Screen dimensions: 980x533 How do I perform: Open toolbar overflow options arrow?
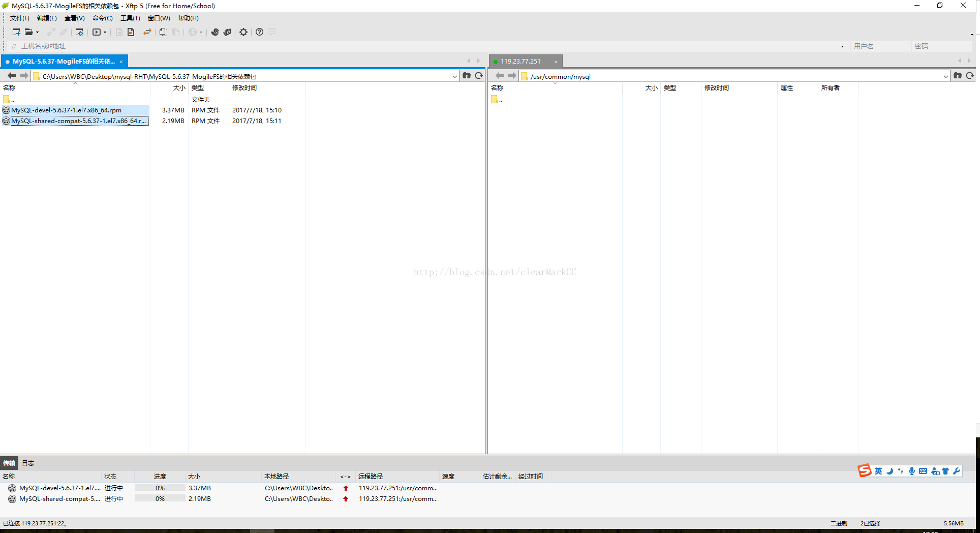(x=972, y=35)
